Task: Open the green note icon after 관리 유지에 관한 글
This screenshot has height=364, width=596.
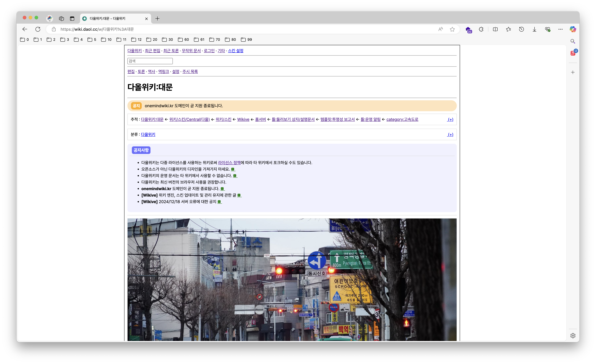Action: [239, 195]
